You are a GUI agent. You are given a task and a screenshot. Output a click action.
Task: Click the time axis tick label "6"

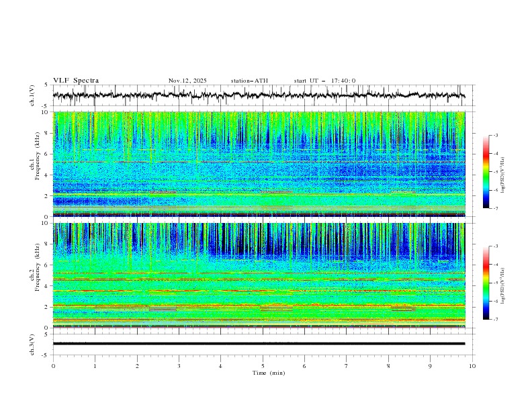(304, 366)
